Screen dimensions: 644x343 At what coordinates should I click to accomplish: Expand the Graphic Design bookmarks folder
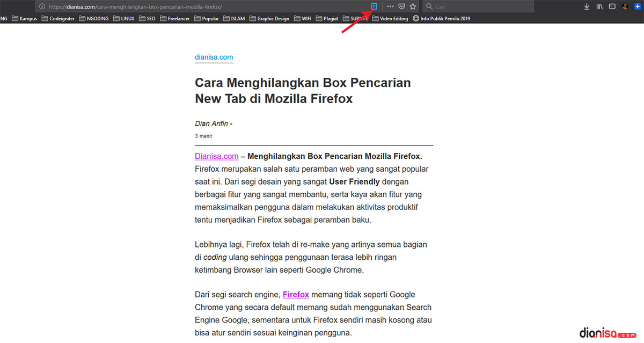(269, 18)
